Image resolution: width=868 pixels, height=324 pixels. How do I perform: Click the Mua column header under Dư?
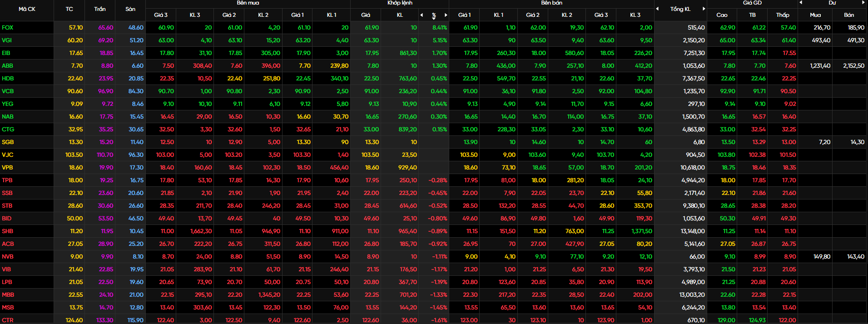point(815,15)
